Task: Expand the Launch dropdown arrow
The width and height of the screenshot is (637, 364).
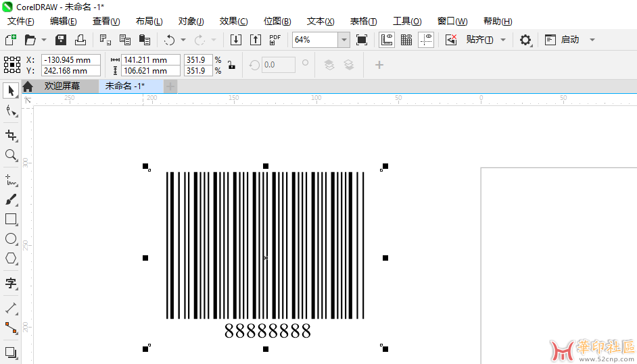Action: [x=592, y=40]
